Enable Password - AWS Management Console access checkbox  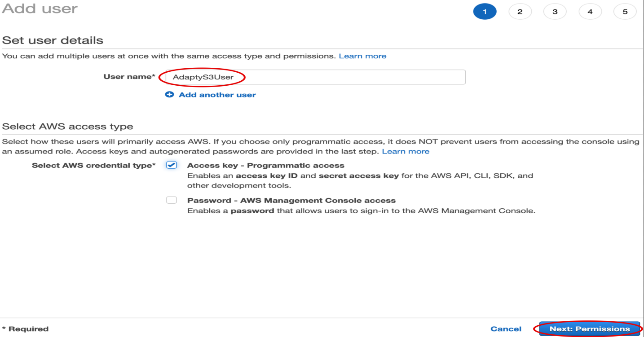171,200
